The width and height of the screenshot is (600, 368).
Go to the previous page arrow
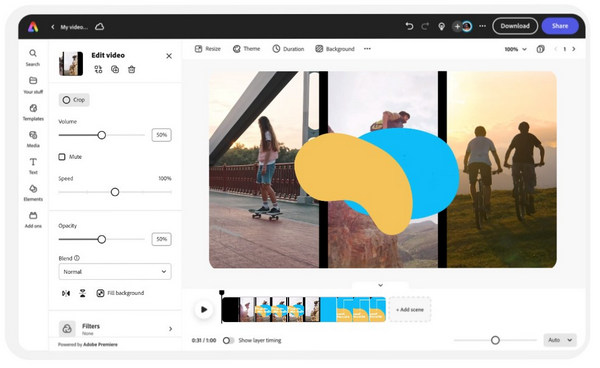click(x=556, y=49)
